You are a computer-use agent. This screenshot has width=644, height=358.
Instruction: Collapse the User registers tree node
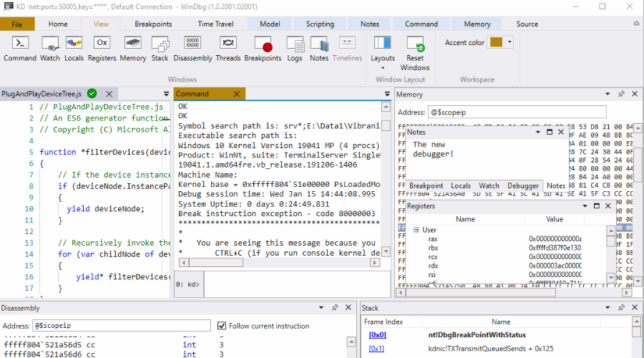pyautogui.click(x=416, y=230)
